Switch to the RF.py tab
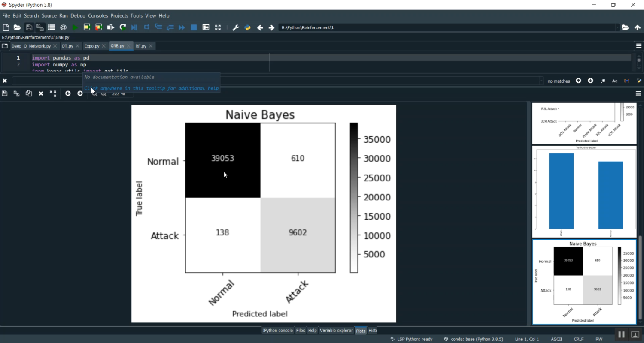644x343 pixels. click(x=142, y=46)
